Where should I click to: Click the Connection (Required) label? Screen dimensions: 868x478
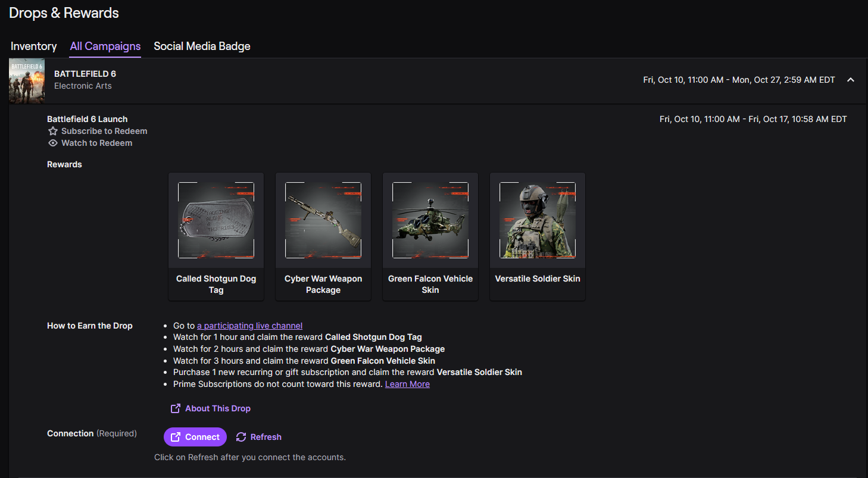92,433
